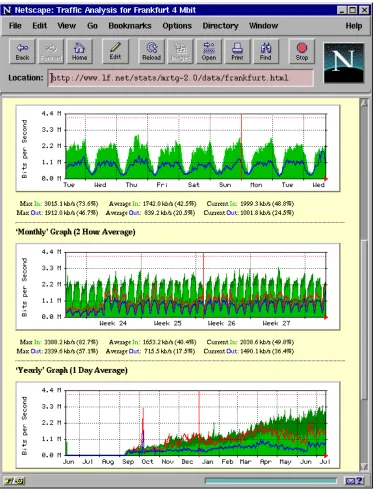Maximize the Netscape window

(353, 10)
